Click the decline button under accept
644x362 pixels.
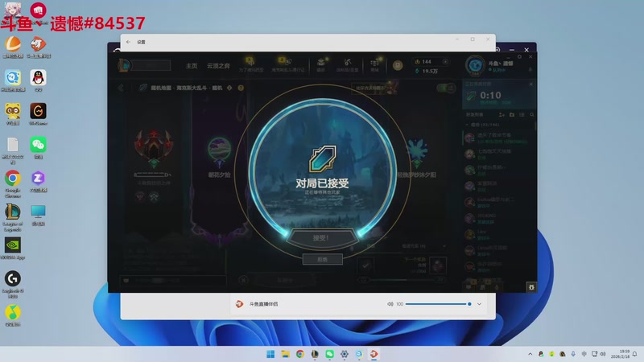[323, 259]
